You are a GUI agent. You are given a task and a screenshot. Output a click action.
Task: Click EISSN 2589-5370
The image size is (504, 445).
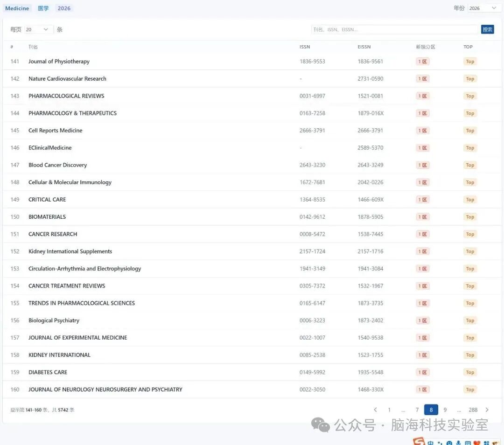[x=370, y=148]
